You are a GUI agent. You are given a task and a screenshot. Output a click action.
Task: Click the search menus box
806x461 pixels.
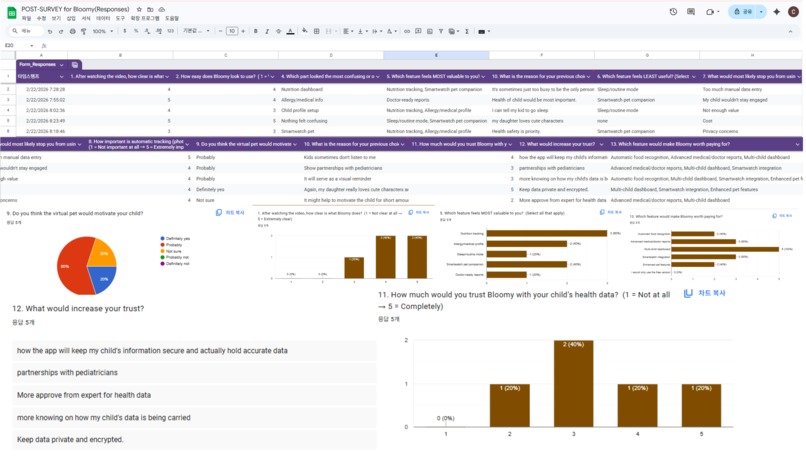point(25,31)
